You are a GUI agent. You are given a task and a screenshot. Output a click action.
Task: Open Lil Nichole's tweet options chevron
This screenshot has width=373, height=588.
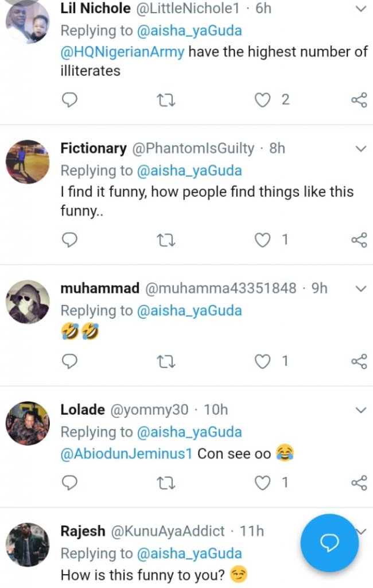click(x=361, y=9)
